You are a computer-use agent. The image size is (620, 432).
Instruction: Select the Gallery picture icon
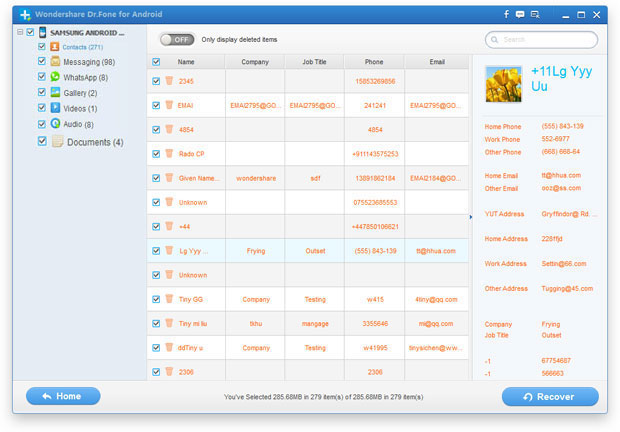point(55,92)
